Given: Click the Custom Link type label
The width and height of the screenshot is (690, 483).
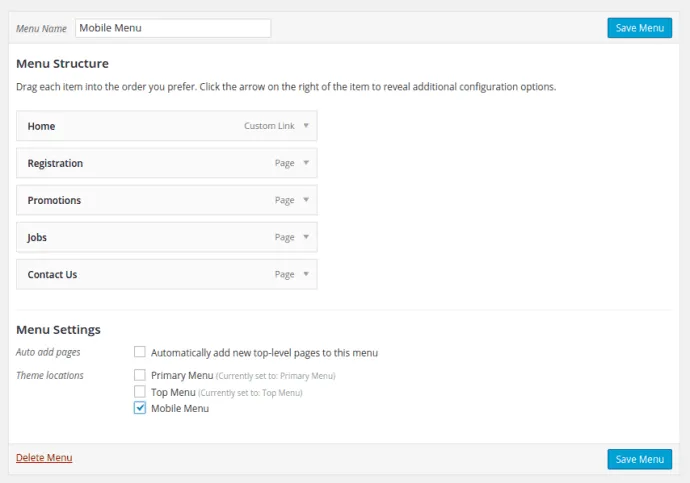Looking at the screenshot, I should pos(269,127).
